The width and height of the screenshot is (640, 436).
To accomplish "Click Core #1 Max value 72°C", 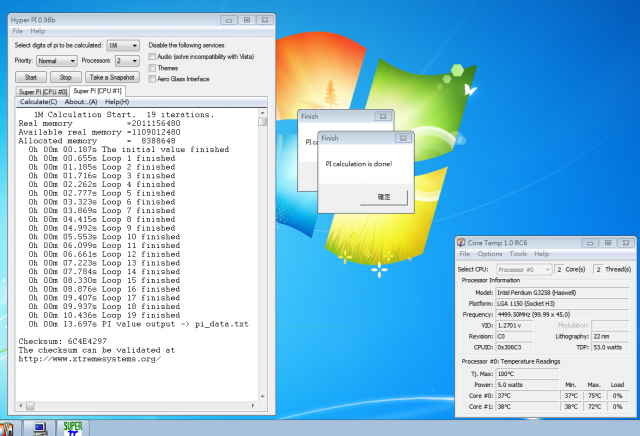I will tap(594, 407).
